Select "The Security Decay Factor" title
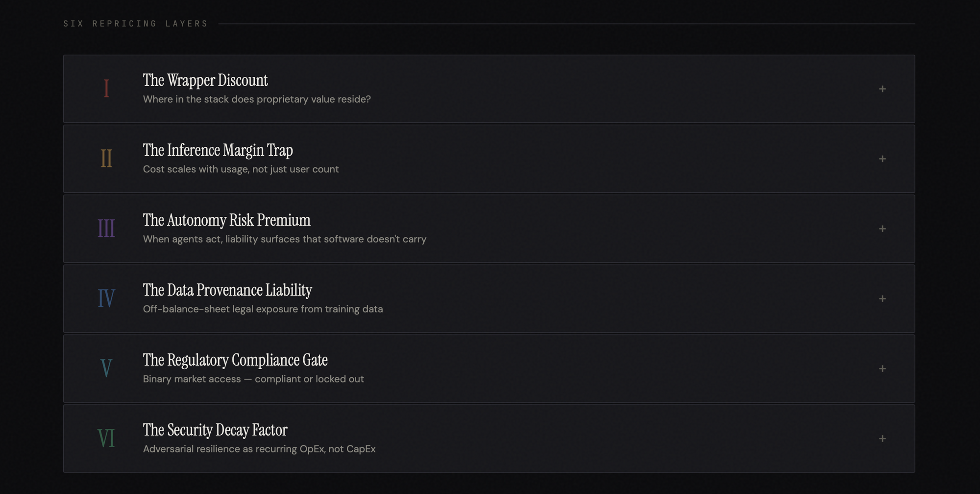The width and height of the screenshot is (980, 494). tap(215, 430)
